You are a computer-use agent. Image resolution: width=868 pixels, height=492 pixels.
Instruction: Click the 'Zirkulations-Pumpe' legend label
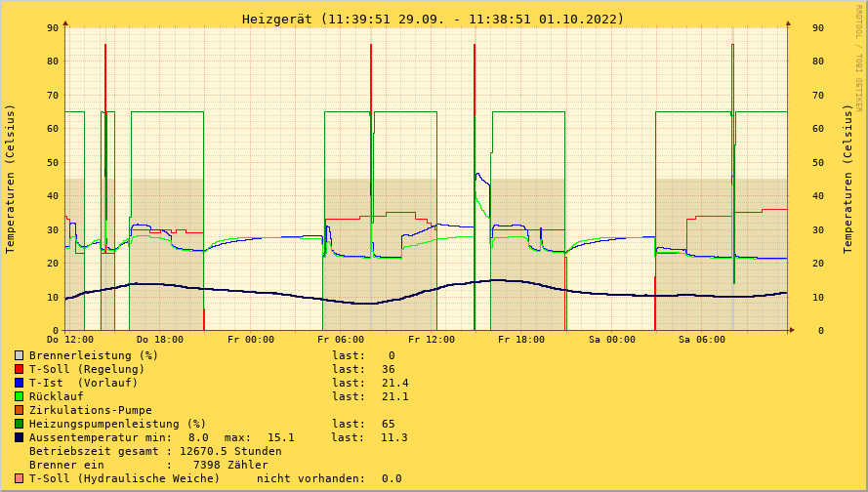(x=91, y=410)
